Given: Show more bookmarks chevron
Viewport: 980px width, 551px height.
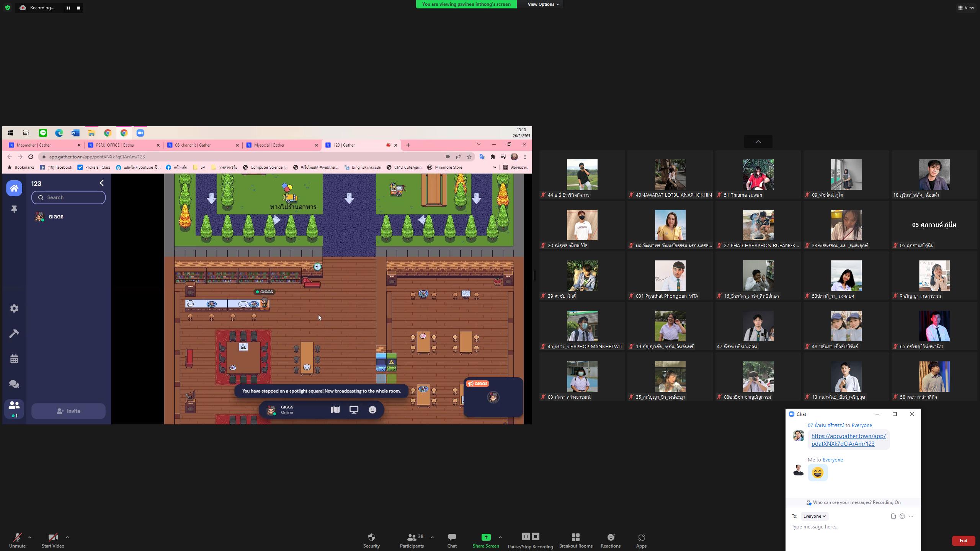Looking at the screenshot, I should 494,167.
